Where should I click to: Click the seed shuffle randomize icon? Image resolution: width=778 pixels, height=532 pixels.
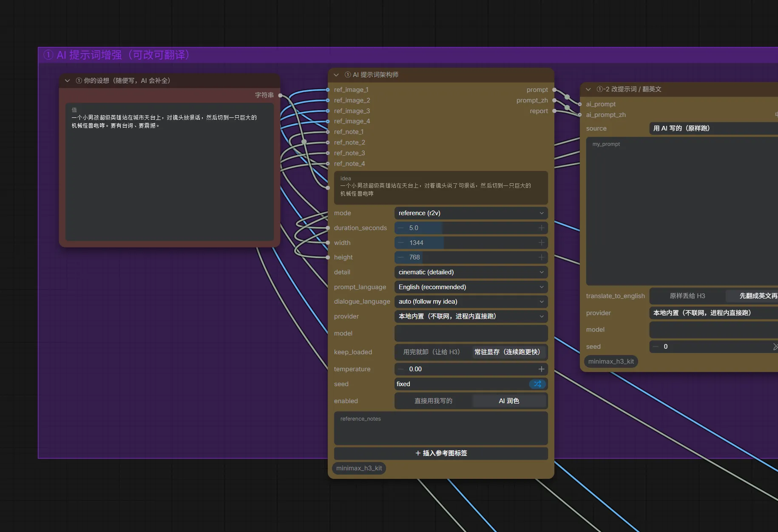click(x=538, y=384)
